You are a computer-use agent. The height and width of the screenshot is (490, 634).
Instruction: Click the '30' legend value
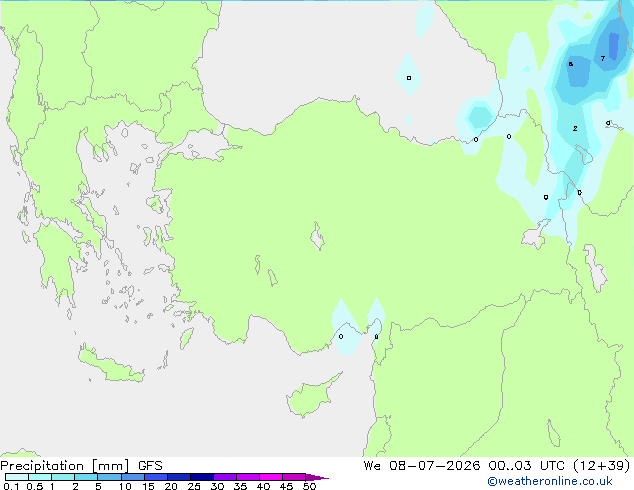(x=217, y=486)
